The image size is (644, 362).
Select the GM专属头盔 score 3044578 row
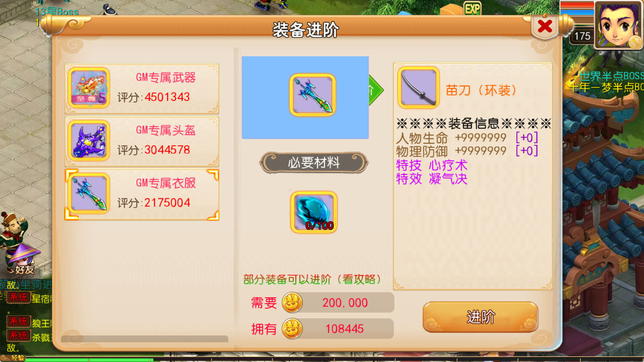tap(142, 141)
